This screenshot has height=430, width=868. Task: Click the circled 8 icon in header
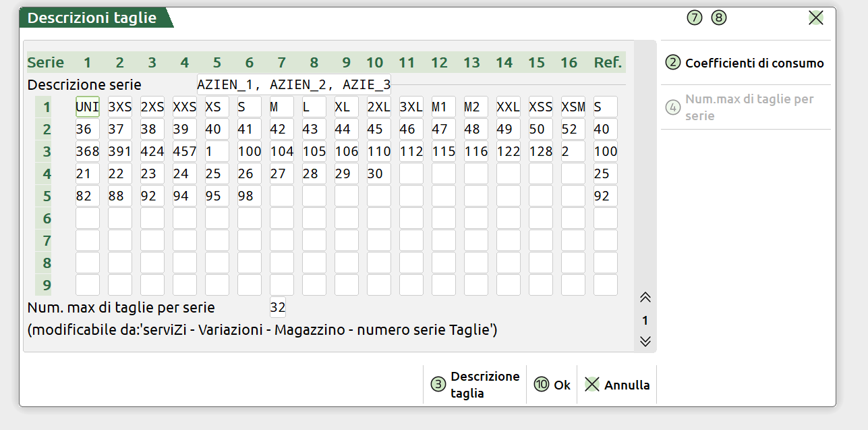(x=719, y=18)
